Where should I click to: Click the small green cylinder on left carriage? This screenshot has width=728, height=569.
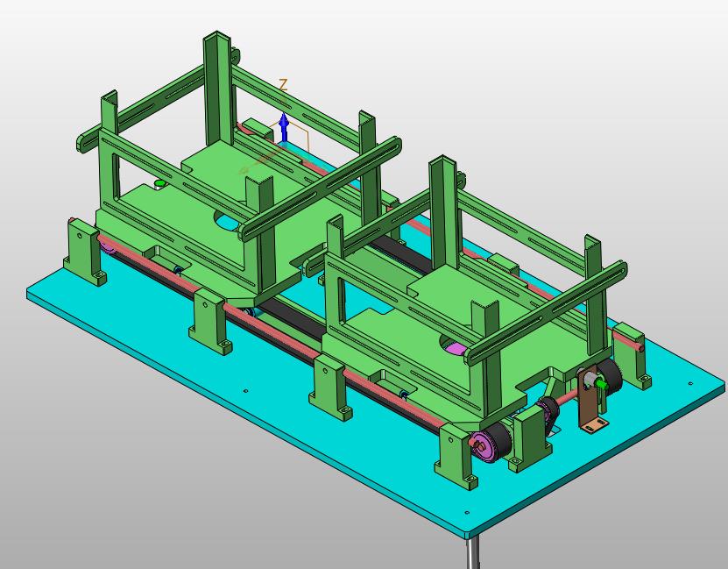159,184
